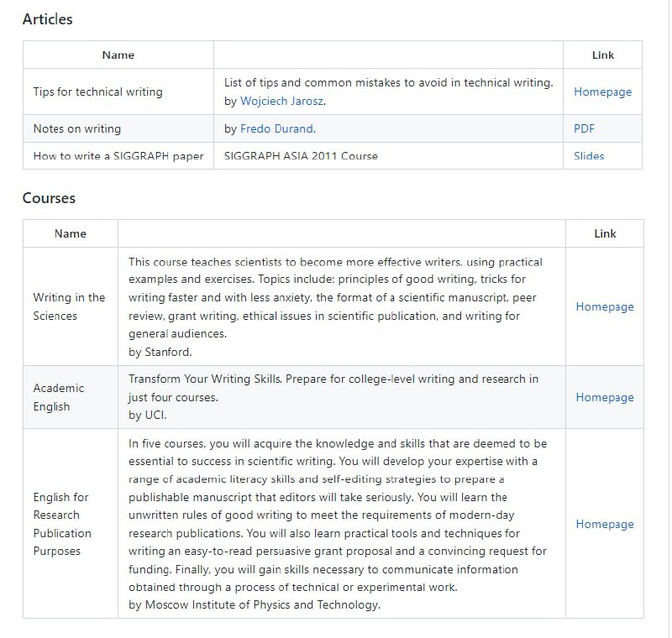The image size is (672, 638).
Task: Click the "by Moscow Institute of Physics and Technology" text
Action: click(x=255, y=604)
